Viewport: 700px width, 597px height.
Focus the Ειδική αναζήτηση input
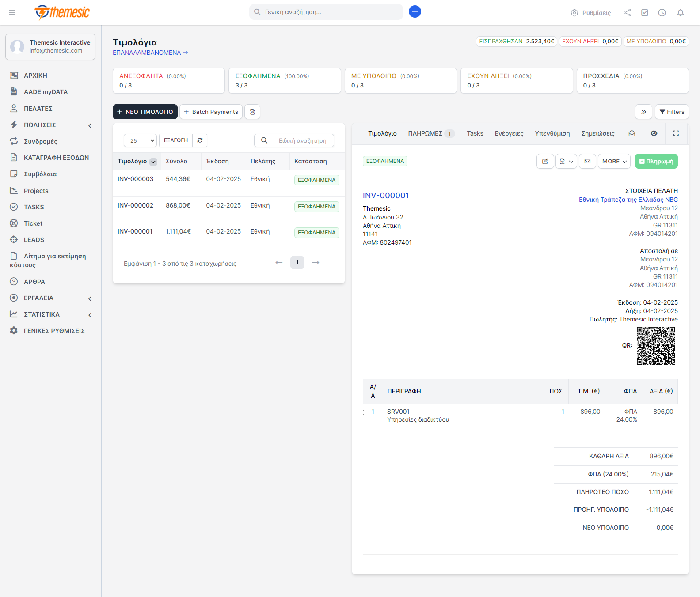click(304, 140)
